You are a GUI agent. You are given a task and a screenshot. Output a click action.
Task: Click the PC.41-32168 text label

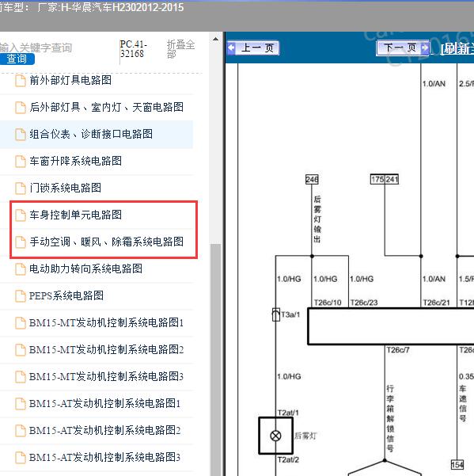tap(134, 49)
